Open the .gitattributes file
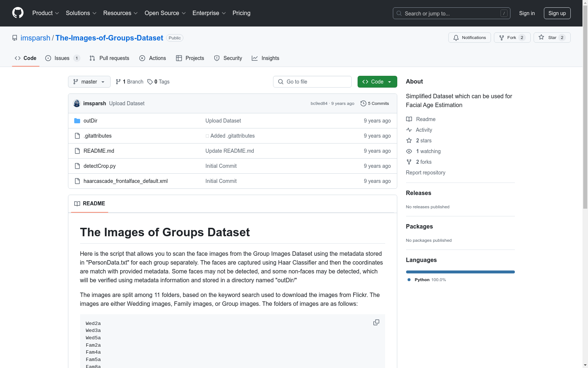 coord(97,136)
